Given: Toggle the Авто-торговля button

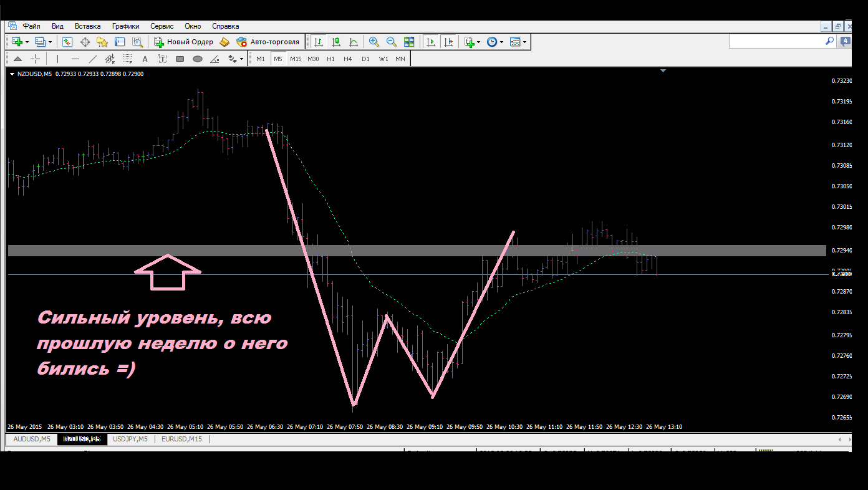Looking at the screenshot, I should click(x=268, y=42).
